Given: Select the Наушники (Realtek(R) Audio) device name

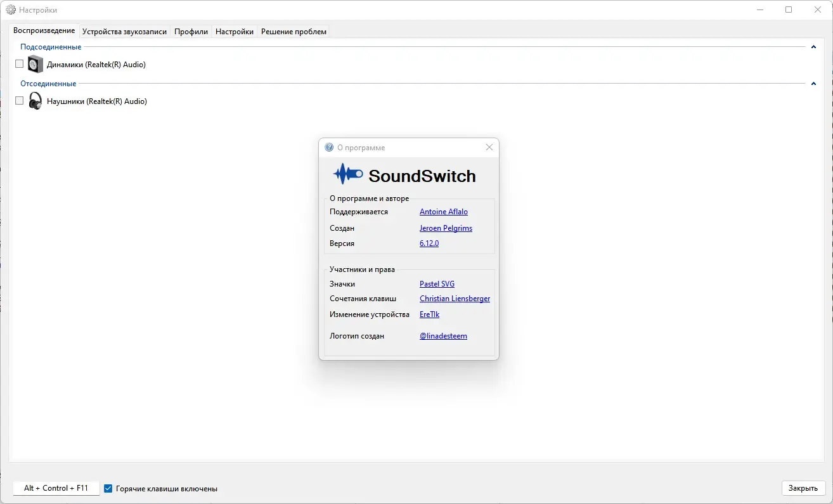Looking at the screenshot, I should [x=97, y=101].
